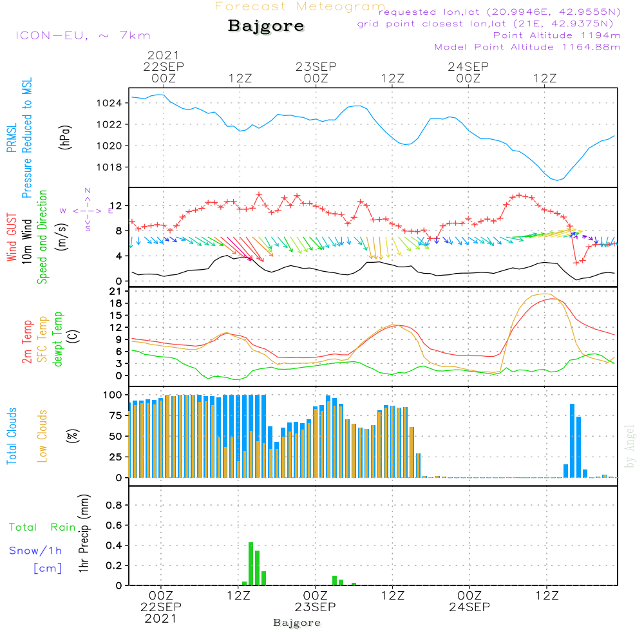The width and height of the screenshot is (644, 644).
Task: Click the tall blue cloud bar near 24SEP 16Z
Action: click(x=572, y=440)
